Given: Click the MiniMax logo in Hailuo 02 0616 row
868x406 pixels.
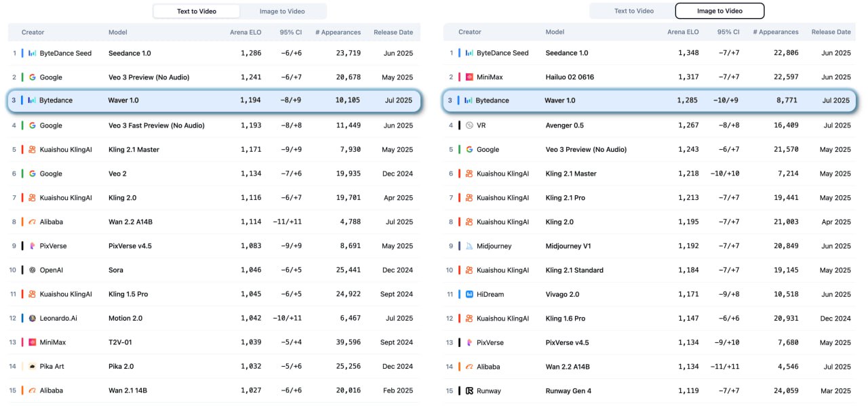Looking at the screenshot, I should click(x=469, y=77).
